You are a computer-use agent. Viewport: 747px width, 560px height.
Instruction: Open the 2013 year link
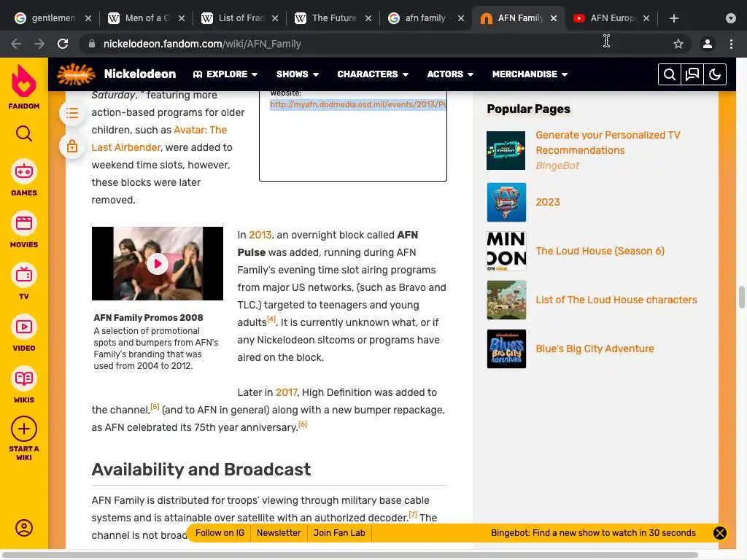click(x=260, y=235)
